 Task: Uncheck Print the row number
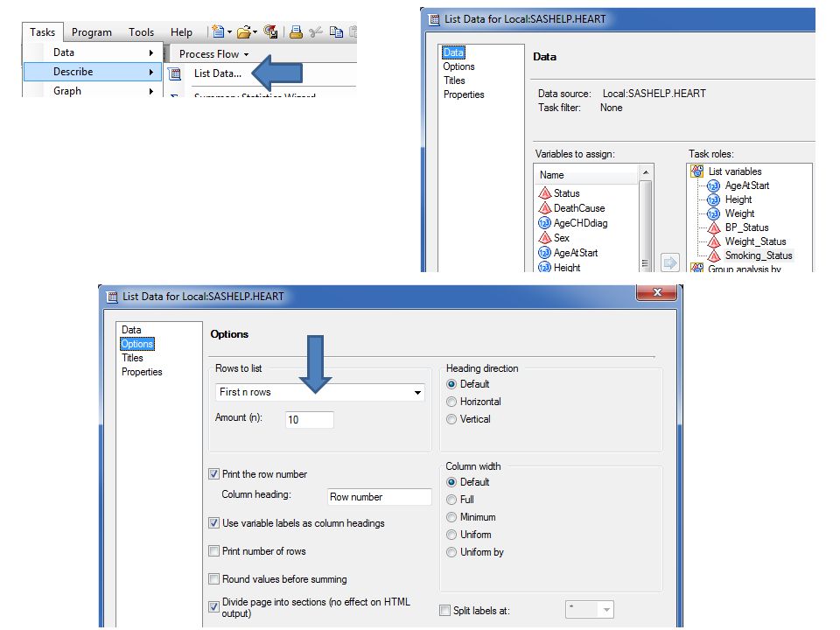(x=213, y=474)
